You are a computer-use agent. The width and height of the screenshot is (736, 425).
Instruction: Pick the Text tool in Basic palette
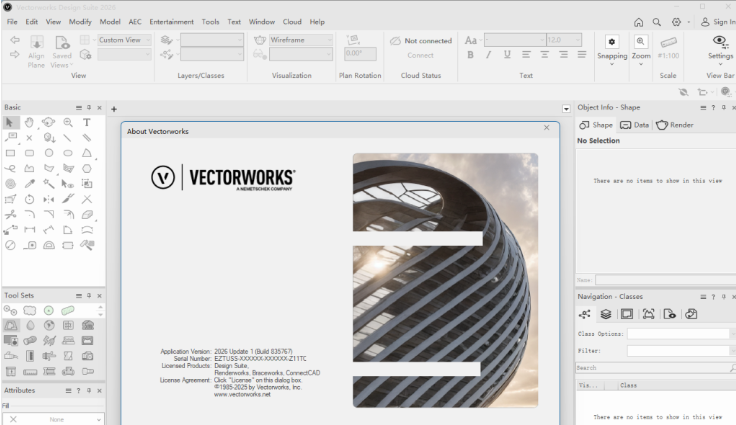pyautogui.click(x=87, y=122)
